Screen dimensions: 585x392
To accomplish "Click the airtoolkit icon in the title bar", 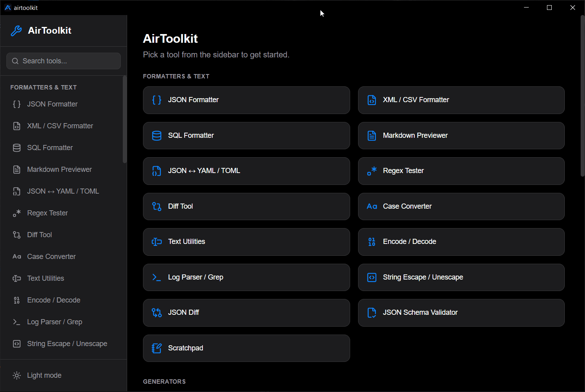I will click(x=8, y=8).
